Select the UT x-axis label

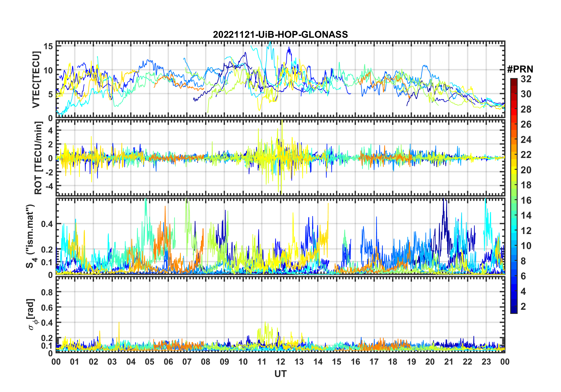pos(280,374)
